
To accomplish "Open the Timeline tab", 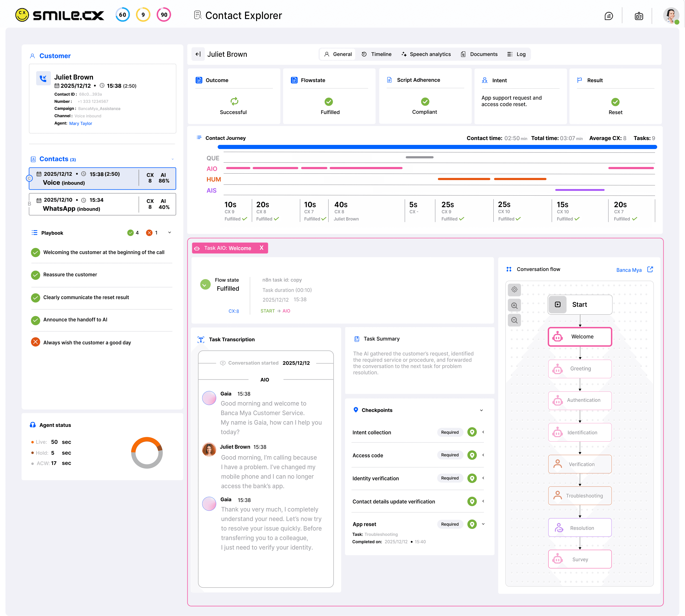I will [x=377, y=54].
